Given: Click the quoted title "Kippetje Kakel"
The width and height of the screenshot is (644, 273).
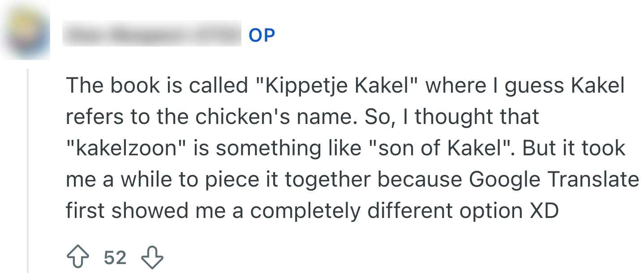Looking at the screenshot, I should click(x=339, y=86).
